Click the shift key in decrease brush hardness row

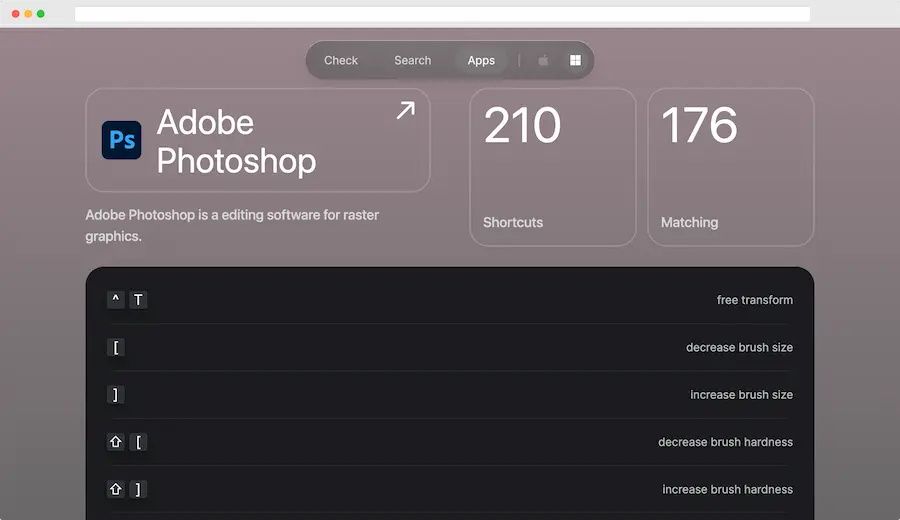[x=115, y=442]
